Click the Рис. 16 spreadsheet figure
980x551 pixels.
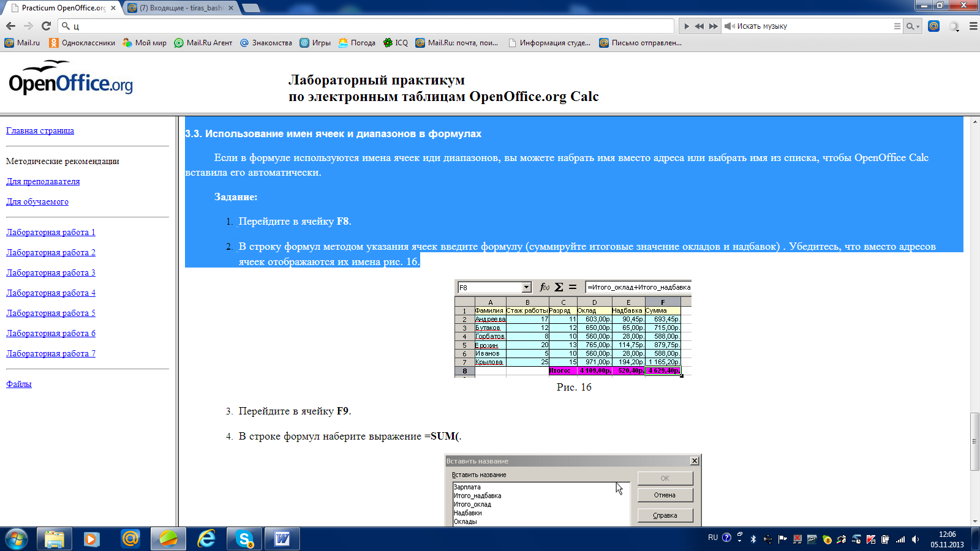pyautogui.click(x=573, y=329)
